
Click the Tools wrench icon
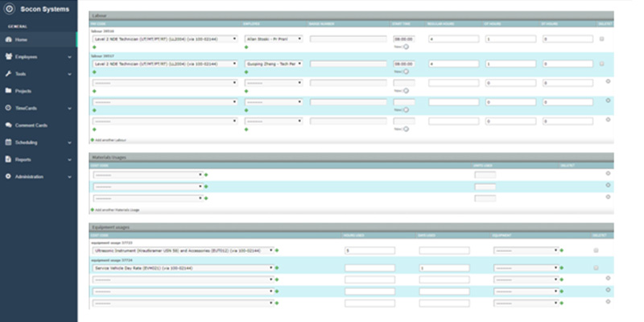[8, 74]
